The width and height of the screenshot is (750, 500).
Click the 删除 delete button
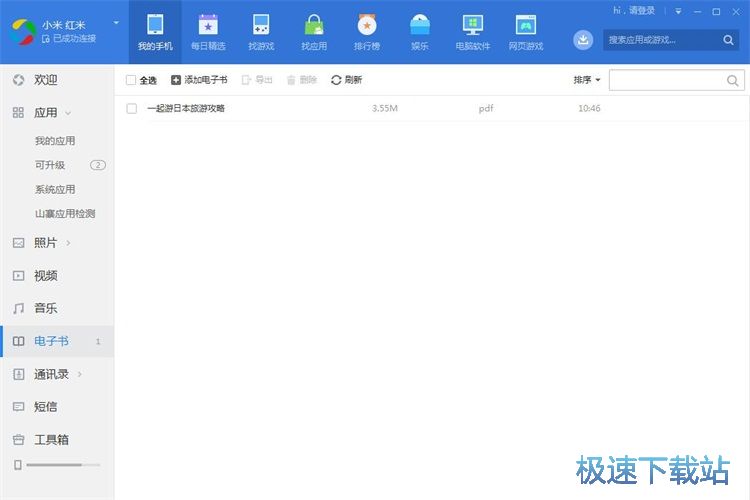pos(302,80)
